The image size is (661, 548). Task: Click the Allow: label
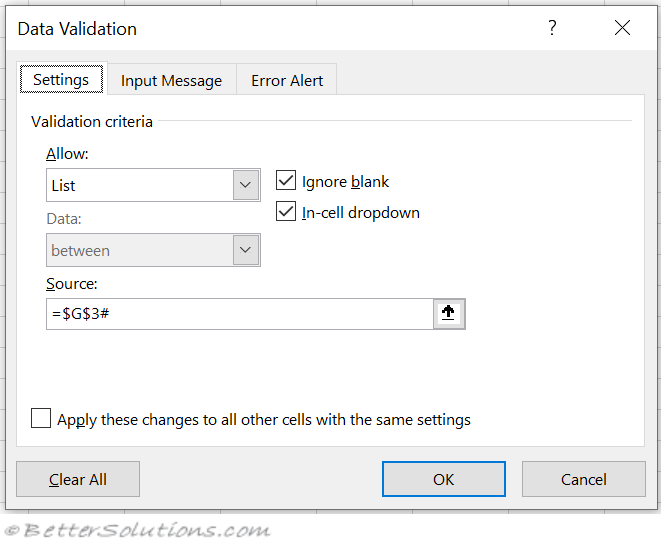(x=67, y=153)
